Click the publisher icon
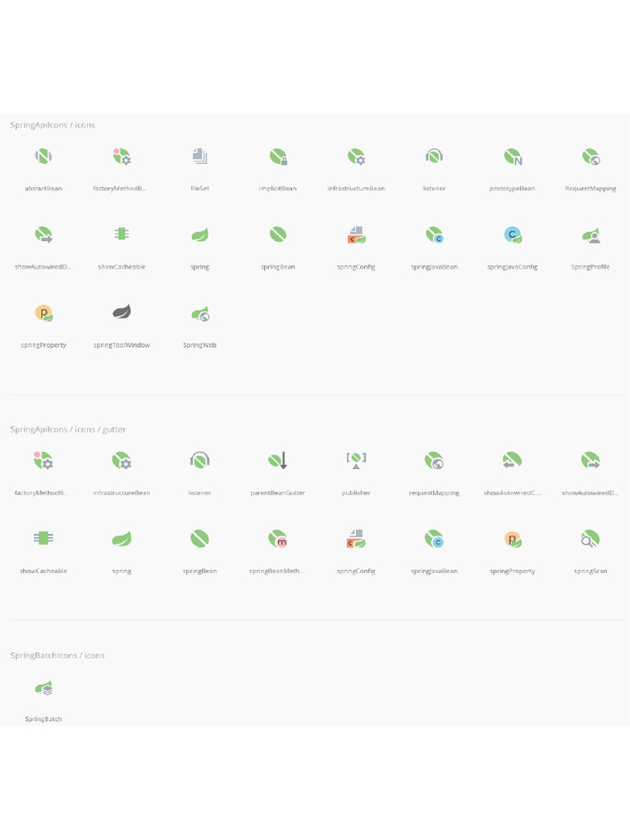This screenshot has width=630, height=840. [356, 461]
